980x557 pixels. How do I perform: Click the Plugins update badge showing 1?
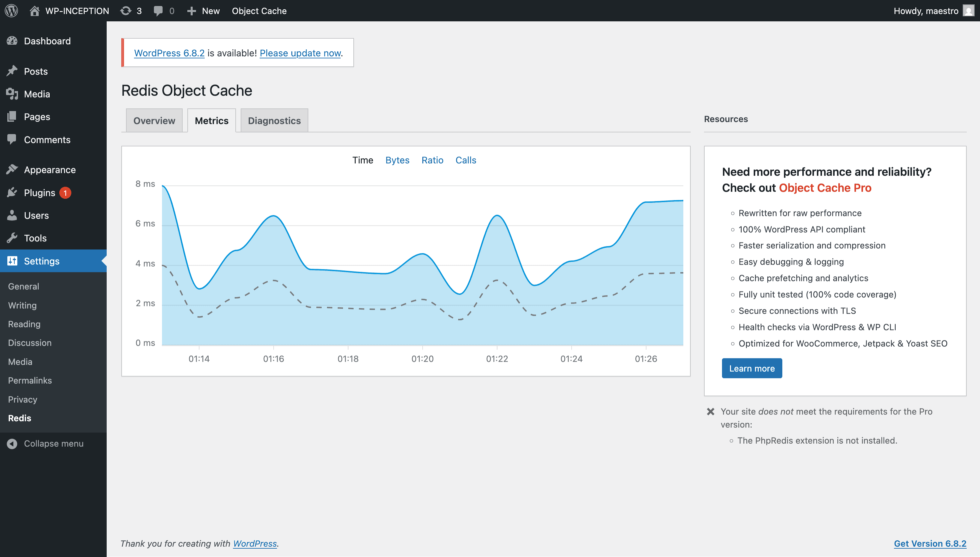65,193
